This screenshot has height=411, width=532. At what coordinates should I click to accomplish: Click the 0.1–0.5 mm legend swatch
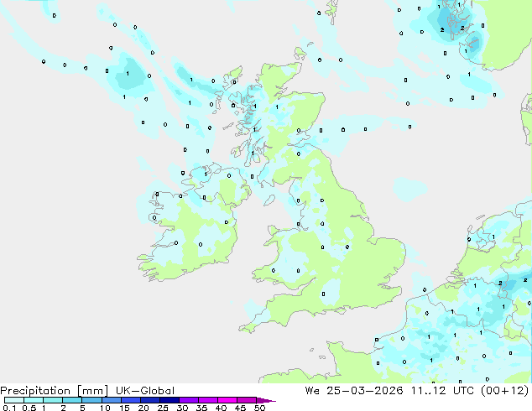pos(14,400)
